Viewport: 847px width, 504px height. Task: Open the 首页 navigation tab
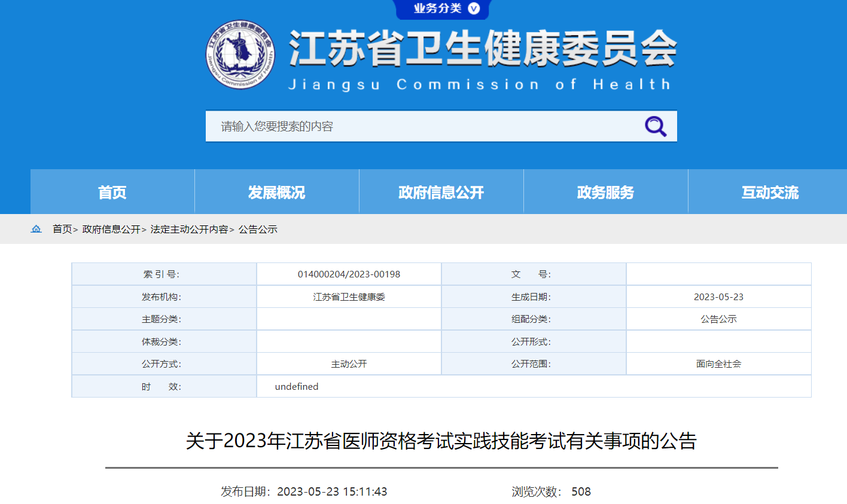pos(112,193)
